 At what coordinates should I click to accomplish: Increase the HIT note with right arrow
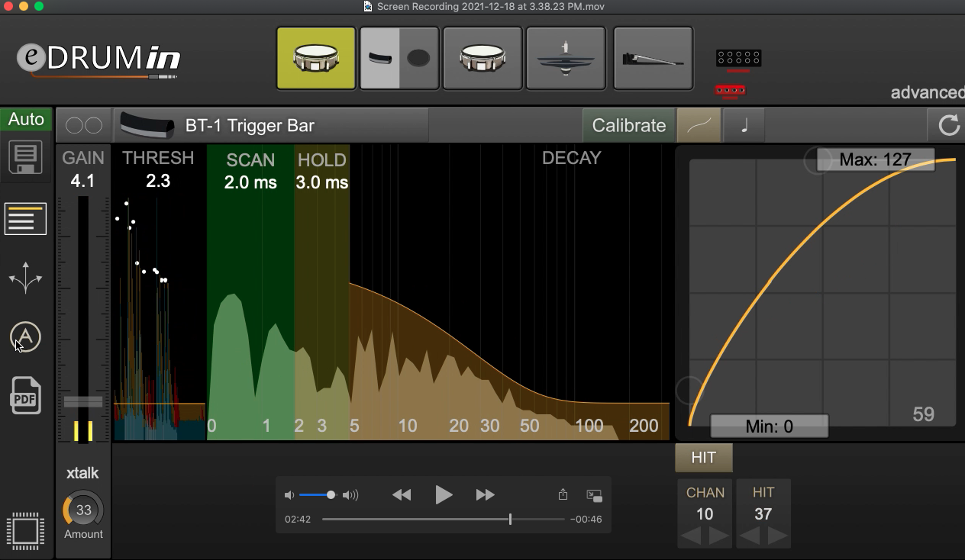pos(777,536)
